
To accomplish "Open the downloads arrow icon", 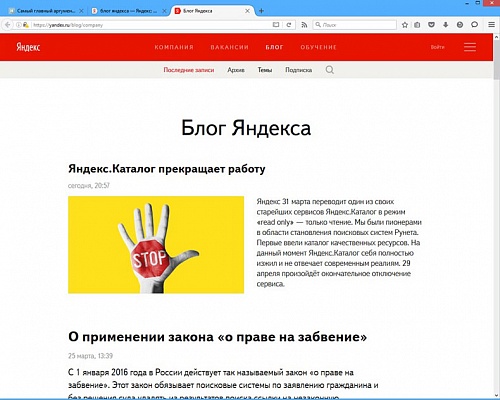I will [445, 25].
